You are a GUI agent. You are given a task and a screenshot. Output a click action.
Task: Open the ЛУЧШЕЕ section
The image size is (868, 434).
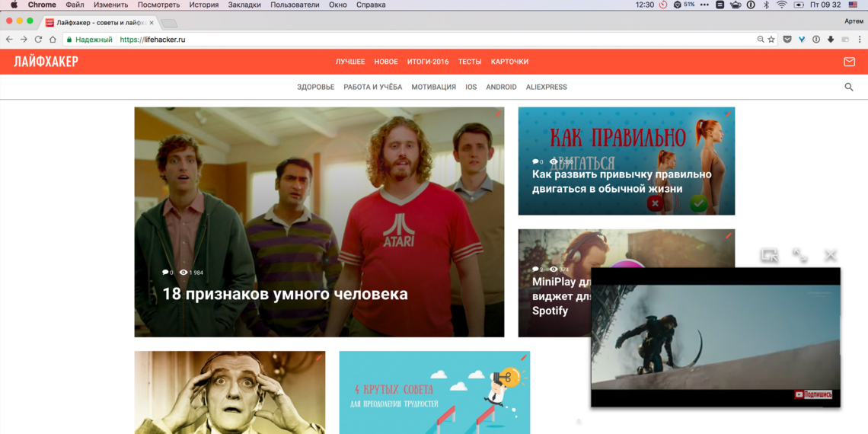tap(350, 62)
